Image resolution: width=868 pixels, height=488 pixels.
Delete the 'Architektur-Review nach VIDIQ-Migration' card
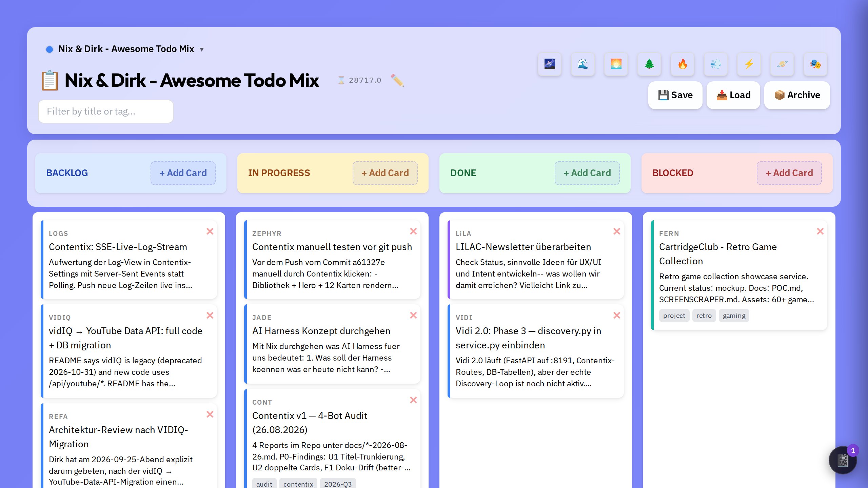click(x=210, y=414)
